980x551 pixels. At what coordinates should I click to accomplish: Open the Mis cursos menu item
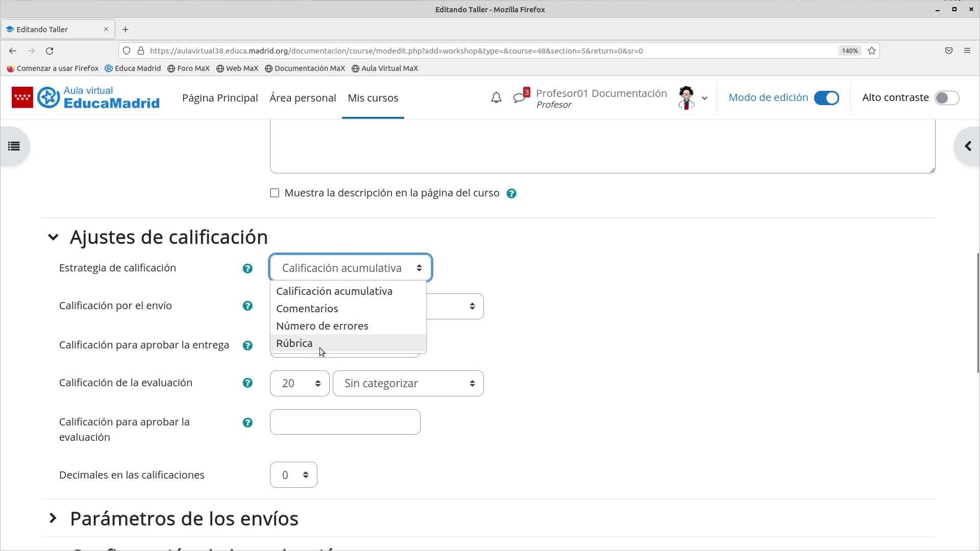click(373, 98)
